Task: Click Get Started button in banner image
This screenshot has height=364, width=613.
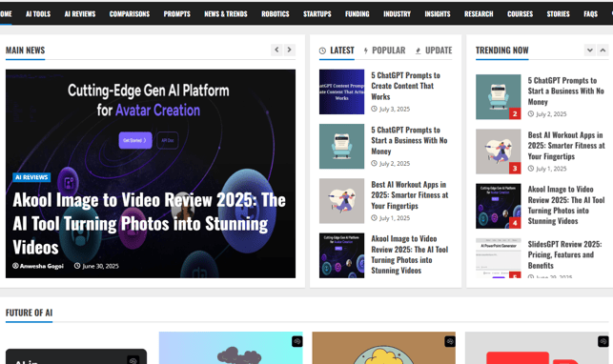Action: tap(135, 140)
